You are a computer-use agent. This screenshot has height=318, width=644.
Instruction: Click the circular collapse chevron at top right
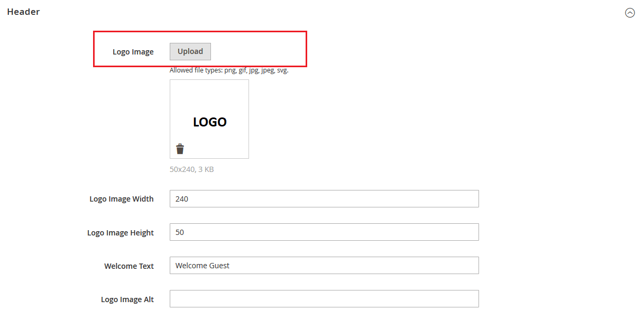(630, 12)
